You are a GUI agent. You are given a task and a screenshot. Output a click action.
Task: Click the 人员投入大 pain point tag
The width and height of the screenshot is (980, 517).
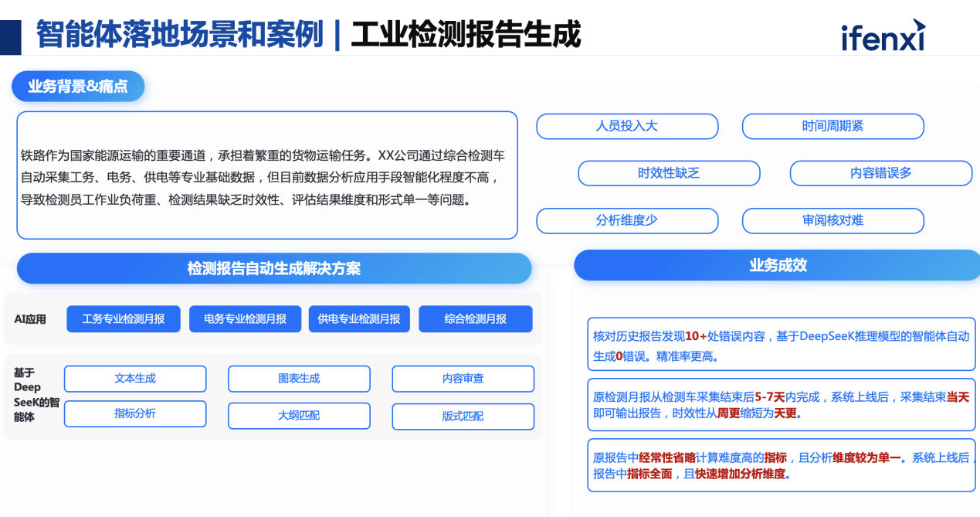(627, 126)
